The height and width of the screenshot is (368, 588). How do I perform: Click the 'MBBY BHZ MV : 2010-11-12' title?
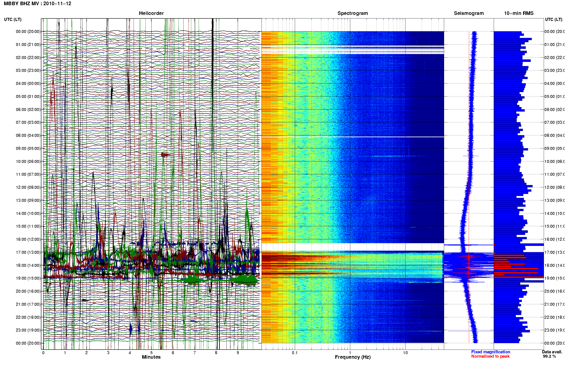(37, 4)
